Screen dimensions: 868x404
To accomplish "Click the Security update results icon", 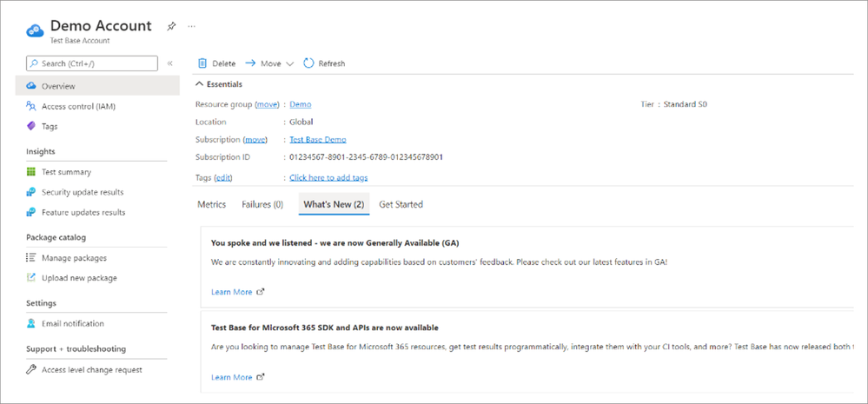I will tap(31, 192).
